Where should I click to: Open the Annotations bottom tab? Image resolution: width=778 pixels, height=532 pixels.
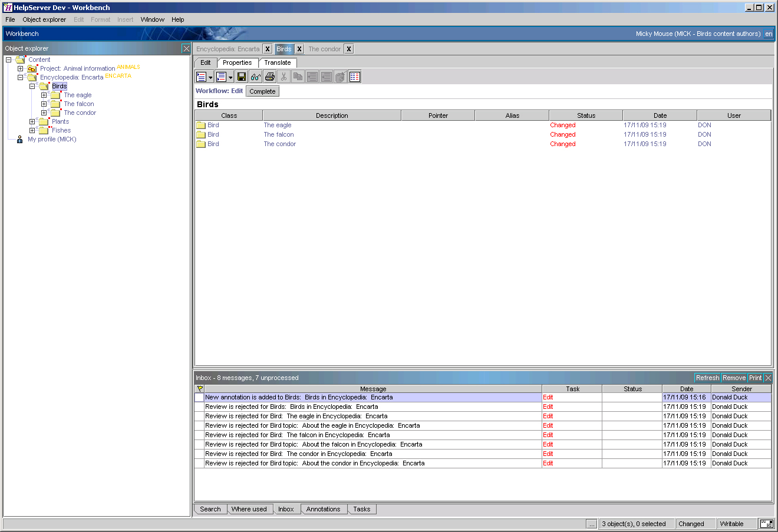(x=323, y=509)
